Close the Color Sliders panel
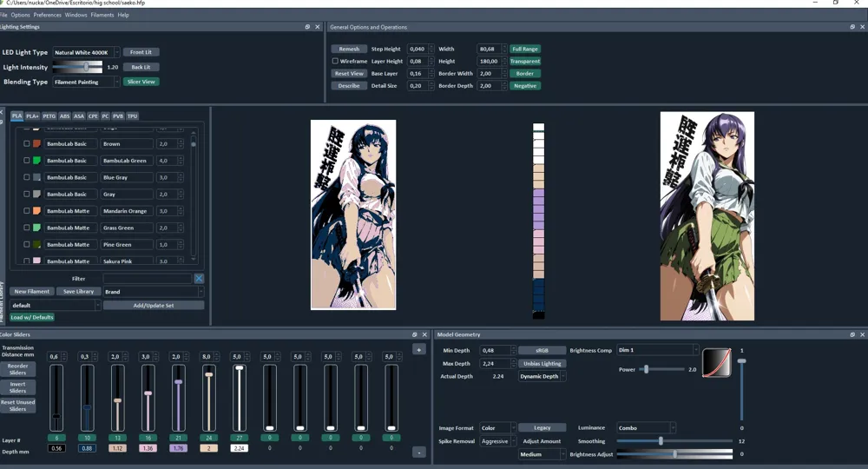The width and height of the screenshot is (868, 469). (x=424, y=334)
